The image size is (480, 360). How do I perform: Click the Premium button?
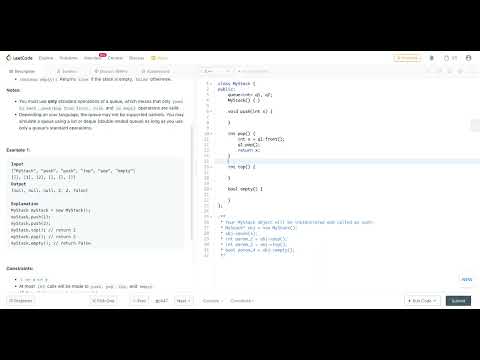coord(408,58)
